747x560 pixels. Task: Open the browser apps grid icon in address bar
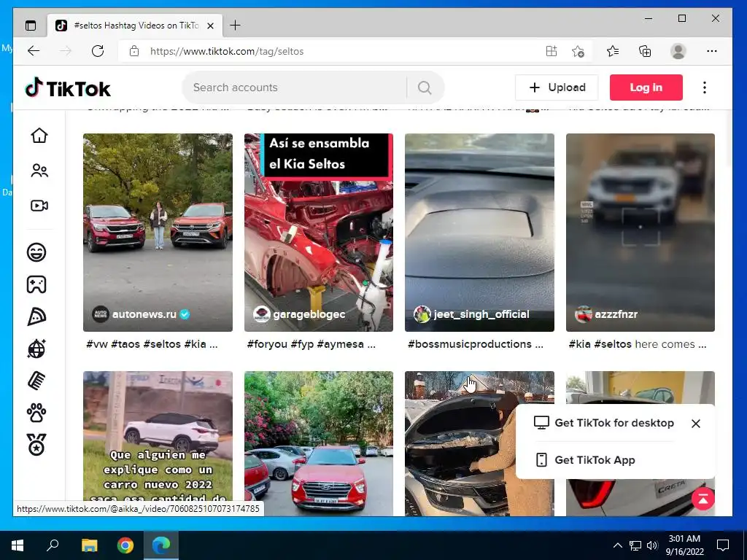[551, 51]
